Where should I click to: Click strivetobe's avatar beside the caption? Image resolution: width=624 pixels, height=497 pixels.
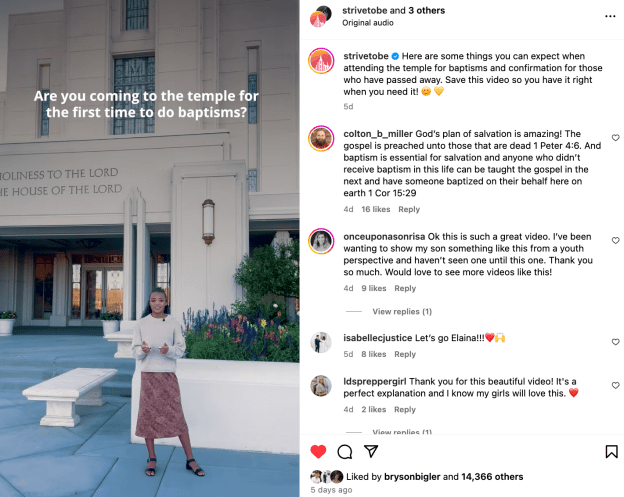click(321, 61)
